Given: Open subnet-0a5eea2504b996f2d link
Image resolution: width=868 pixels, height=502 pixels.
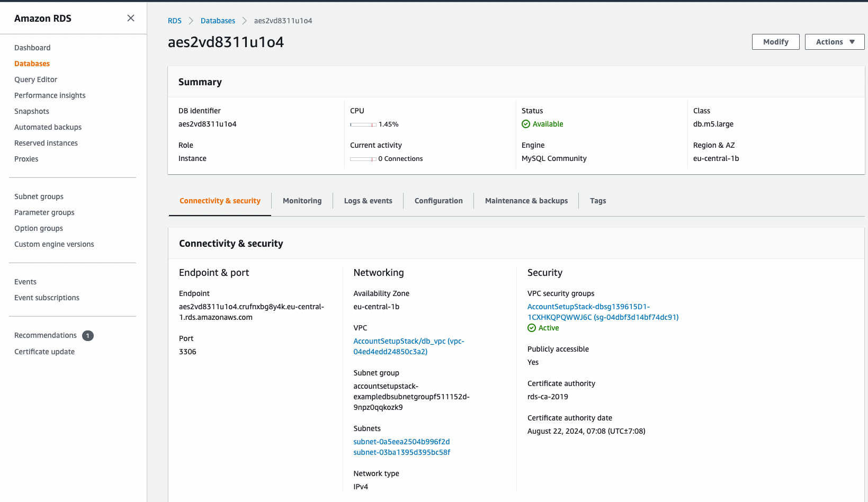Looking at the screenshot, I should (401, 442).
